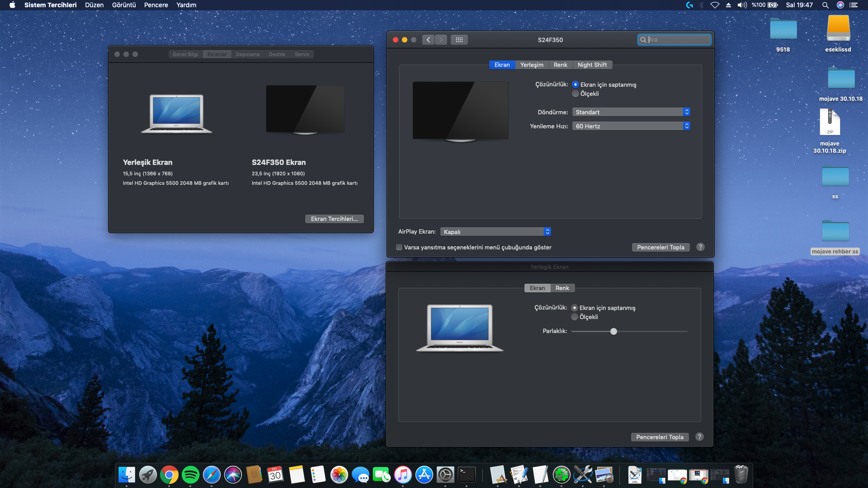
Task: Click the Parlaklık brightness slider handle
Action: (613, 332)
